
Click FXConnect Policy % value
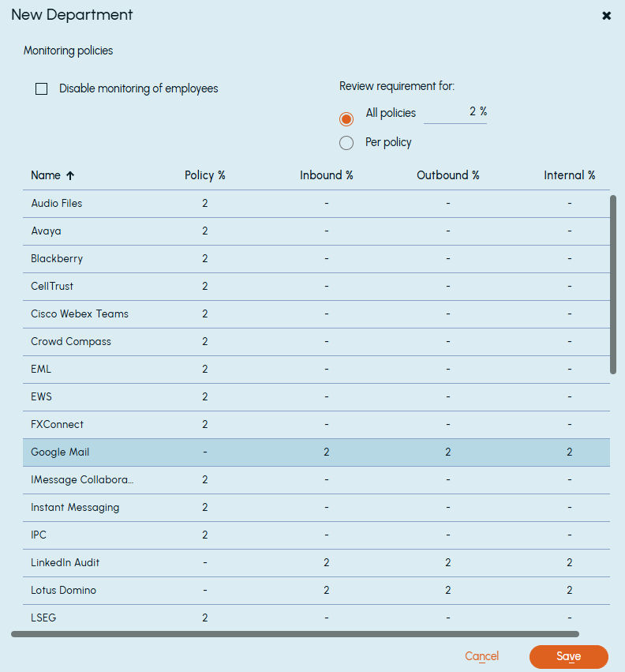pyautogui.click(x=204, y=425)
